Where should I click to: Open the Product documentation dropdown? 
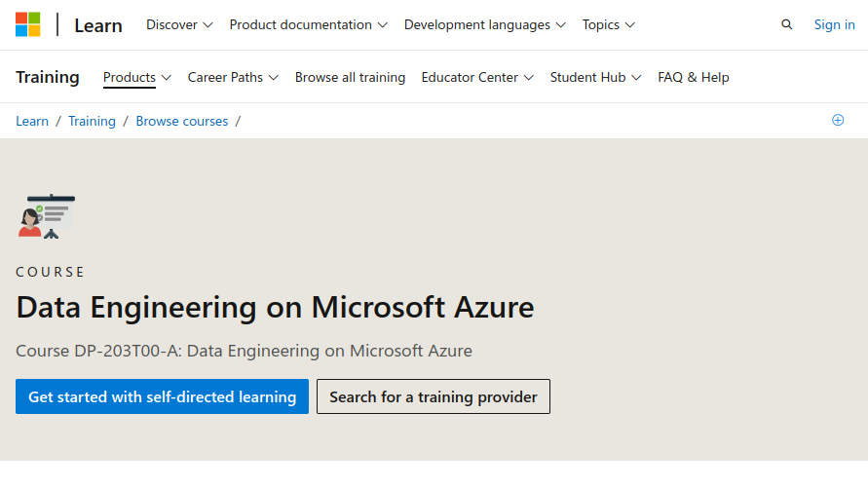[308, 24]
